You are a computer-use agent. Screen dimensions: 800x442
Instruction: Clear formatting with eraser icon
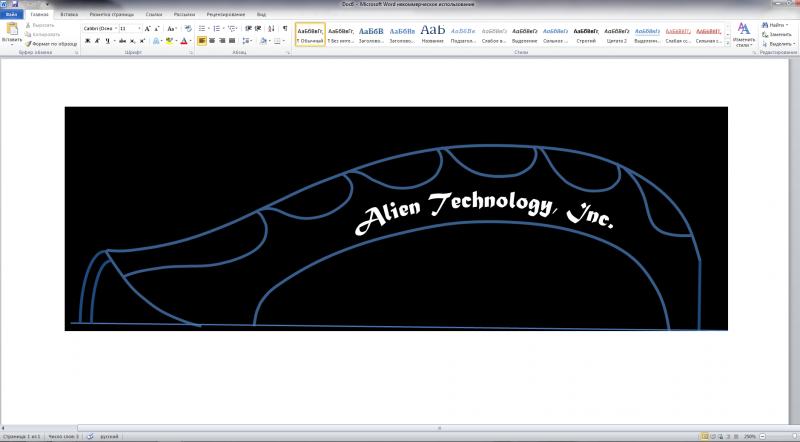click(x=188, y=29)
